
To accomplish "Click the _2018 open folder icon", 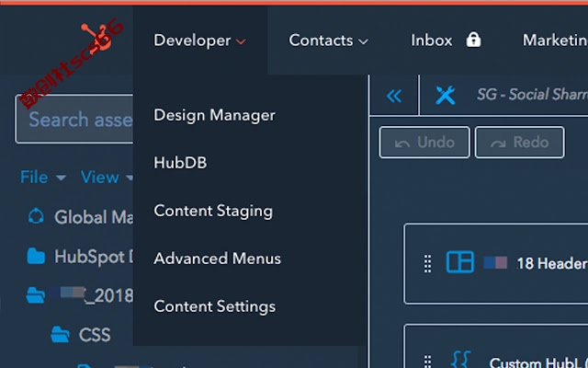I will coord(36,295).
